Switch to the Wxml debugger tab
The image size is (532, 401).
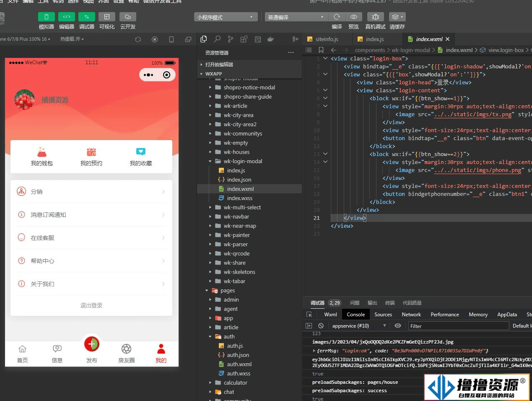[x=330, y=315]
